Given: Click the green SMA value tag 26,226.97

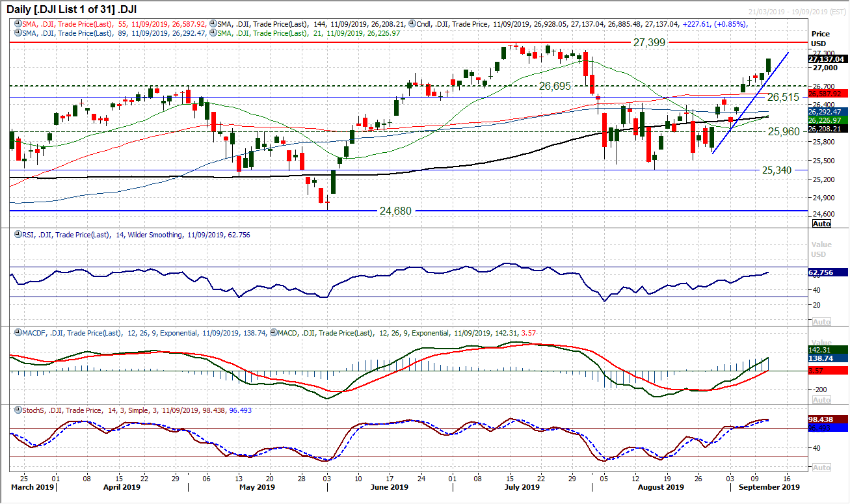Looking at the screenshot, I should click(x=827, y=120).
